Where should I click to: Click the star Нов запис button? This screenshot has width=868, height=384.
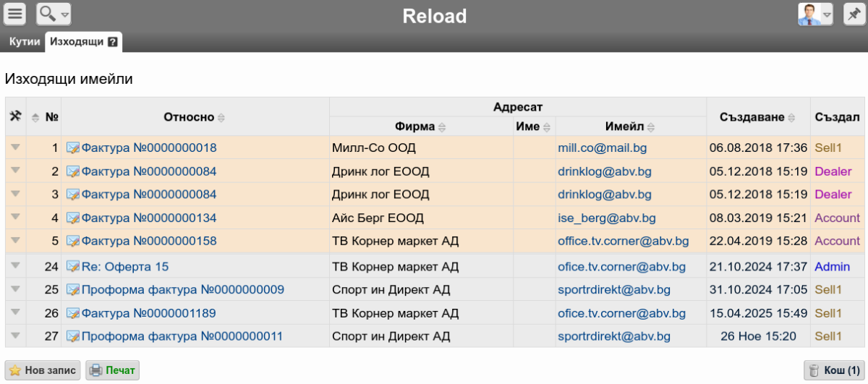pos(43,370)
